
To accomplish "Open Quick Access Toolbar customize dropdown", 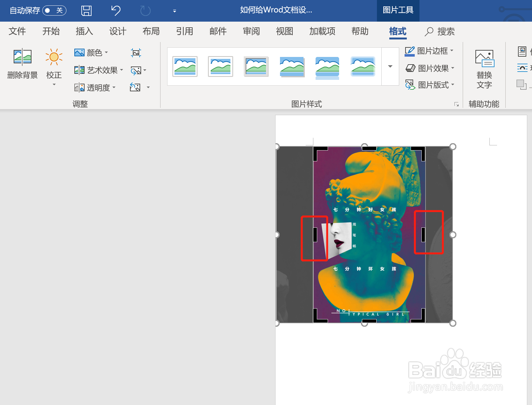I will 174,11.
